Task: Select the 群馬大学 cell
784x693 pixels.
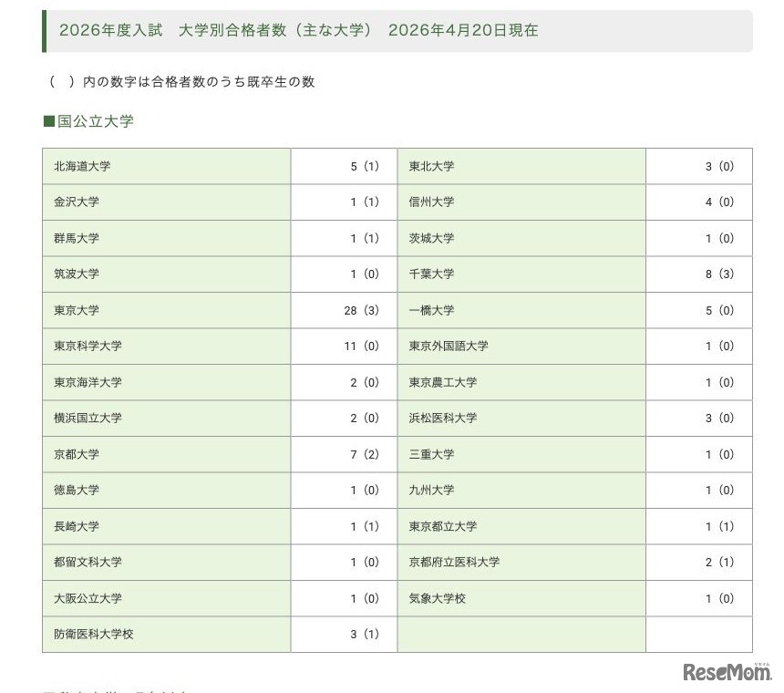Action: coord(167,239)
